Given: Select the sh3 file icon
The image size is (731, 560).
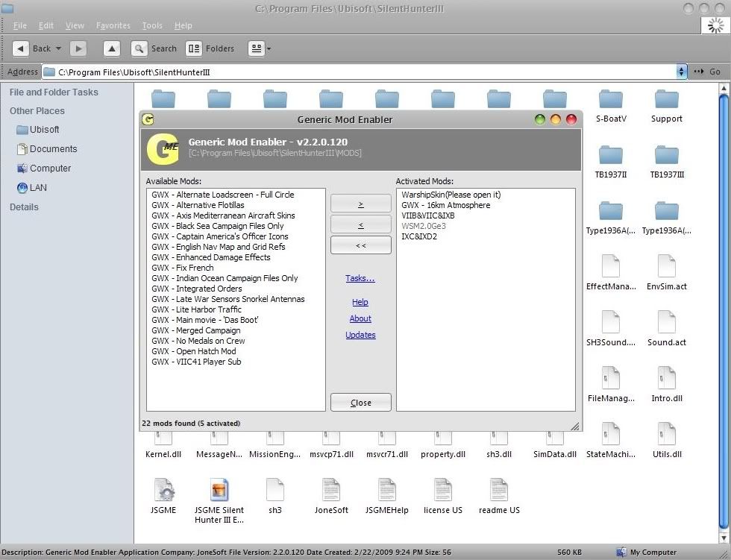Looking at the screenshot, I should [x=275, y=490].
